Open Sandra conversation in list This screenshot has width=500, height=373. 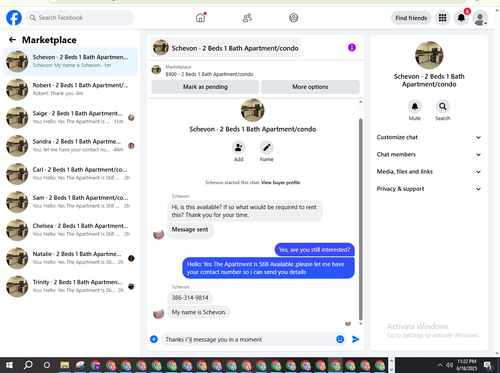[x=70, y=146]
